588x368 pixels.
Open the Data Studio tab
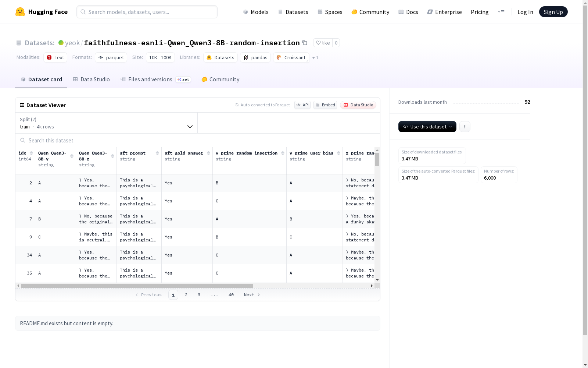[91, 79]
